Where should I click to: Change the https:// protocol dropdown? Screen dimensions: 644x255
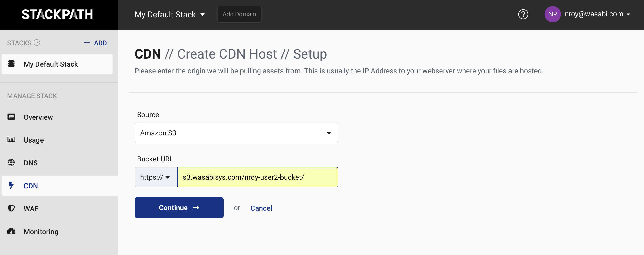point(156,177)
